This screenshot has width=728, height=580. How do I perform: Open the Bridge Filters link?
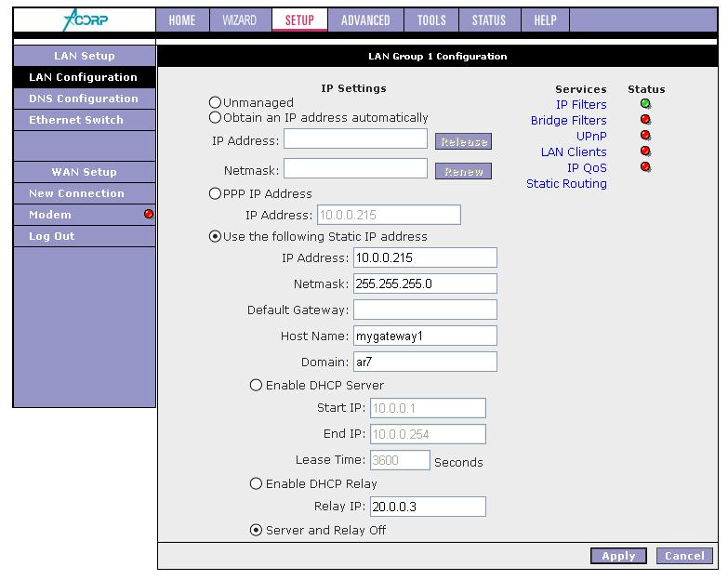coord(569,120)
